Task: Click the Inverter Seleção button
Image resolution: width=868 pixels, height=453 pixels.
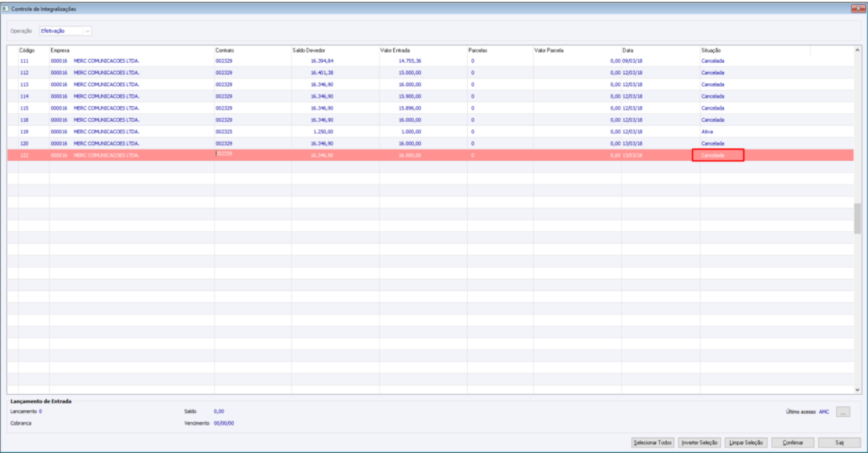Action: click(700, 443)
